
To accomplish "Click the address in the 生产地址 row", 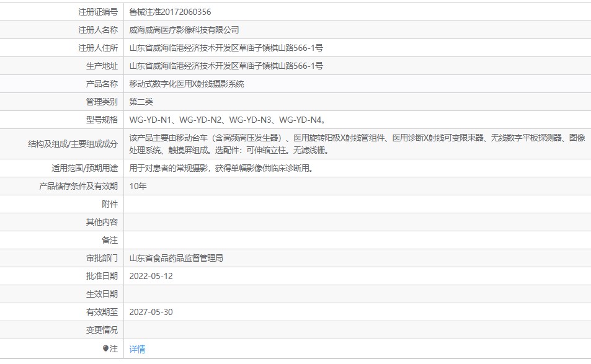I will point(226,66).
